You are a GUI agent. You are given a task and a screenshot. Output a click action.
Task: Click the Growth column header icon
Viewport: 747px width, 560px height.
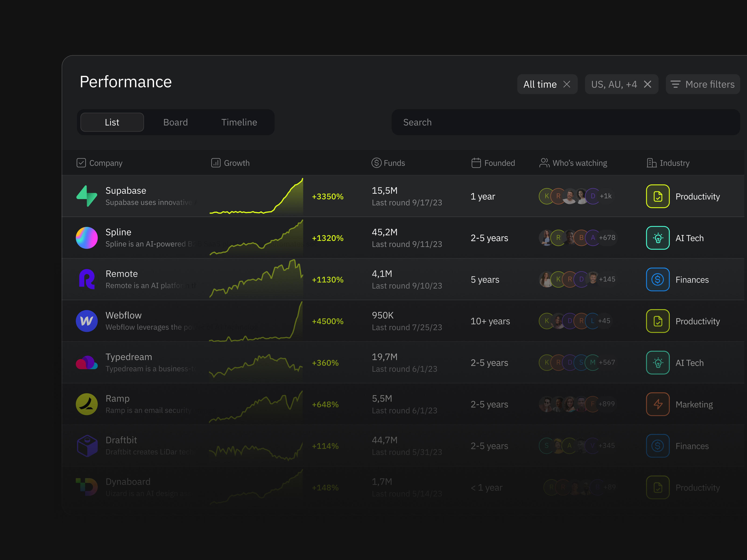[216, 163]
